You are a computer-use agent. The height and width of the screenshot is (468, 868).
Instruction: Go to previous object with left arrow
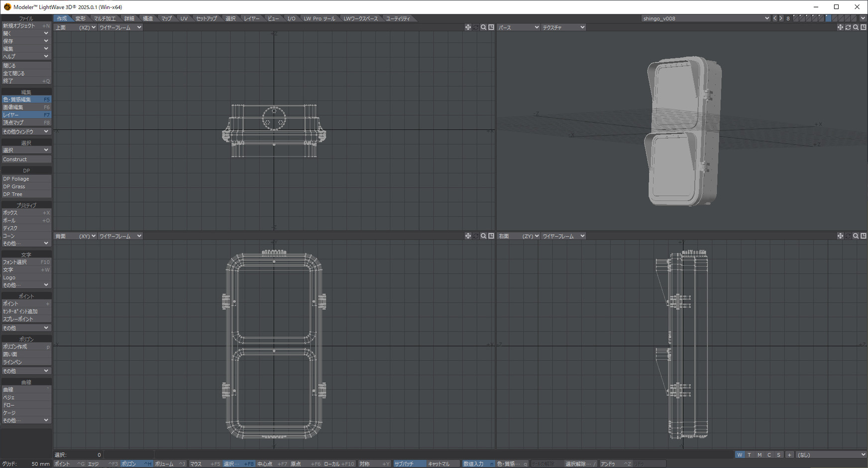tap(774, 18)
